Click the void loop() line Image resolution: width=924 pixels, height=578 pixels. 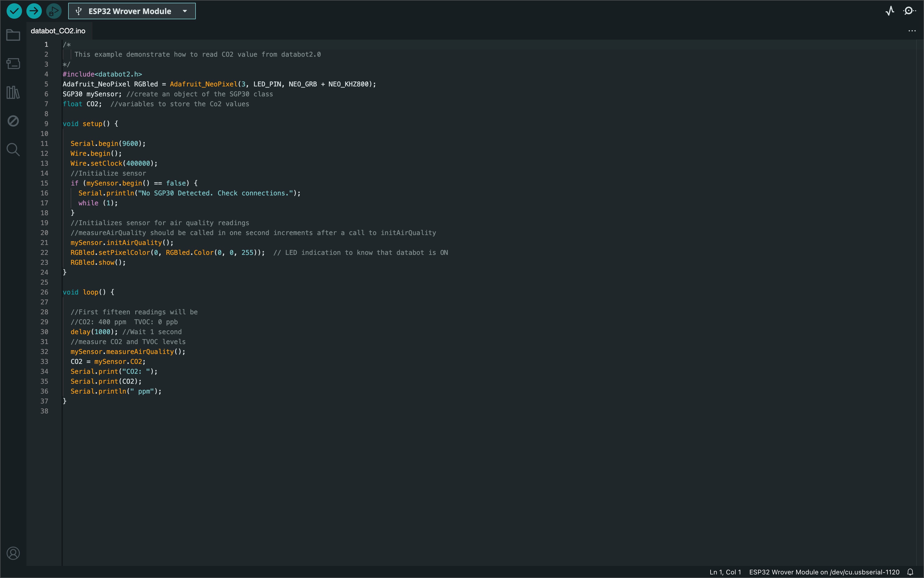click(89, 292)
